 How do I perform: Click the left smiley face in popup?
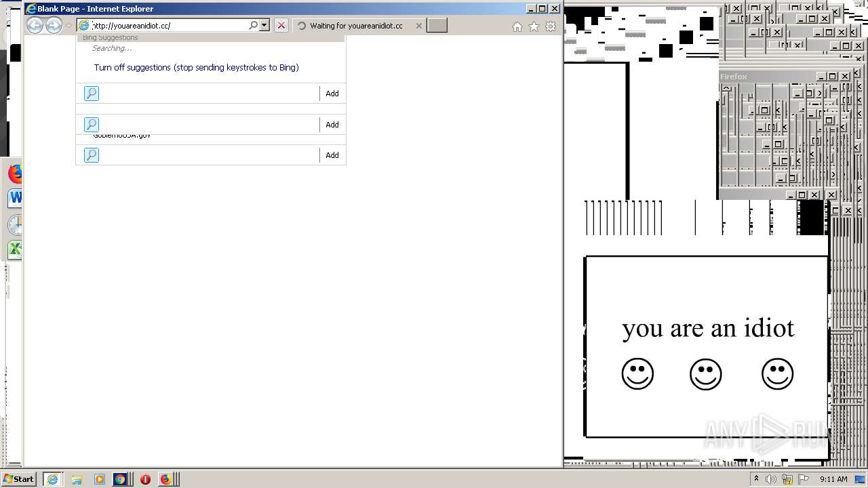[637, 373]
